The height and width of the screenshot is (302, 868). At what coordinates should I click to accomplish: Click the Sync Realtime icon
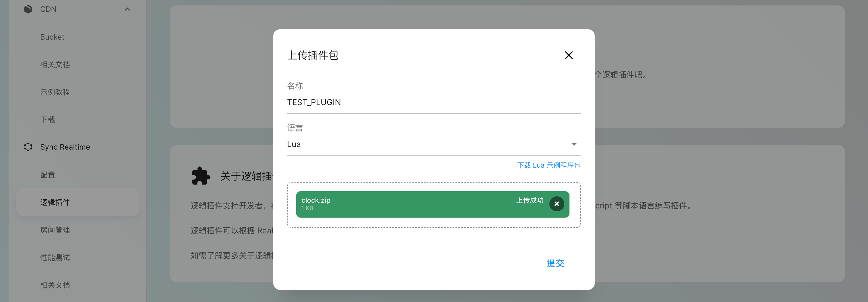click(x=28, y=147)
